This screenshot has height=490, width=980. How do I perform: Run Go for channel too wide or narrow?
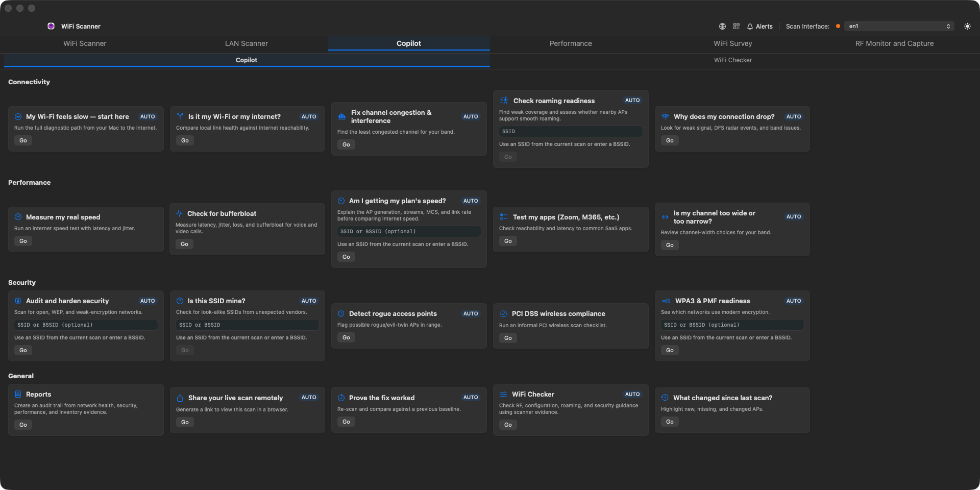670,245
